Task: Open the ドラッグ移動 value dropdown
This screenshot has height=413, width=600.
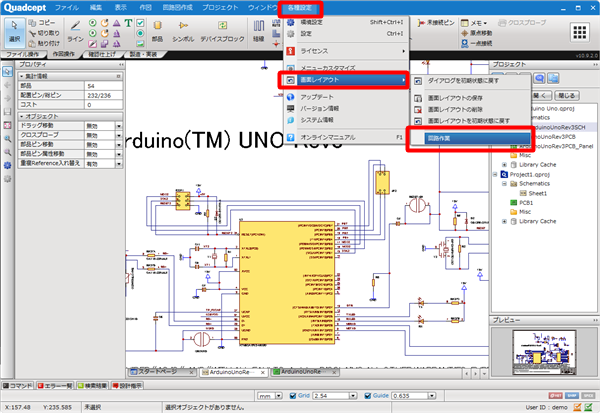Action: pyautogui.click(x=119, y=126)
